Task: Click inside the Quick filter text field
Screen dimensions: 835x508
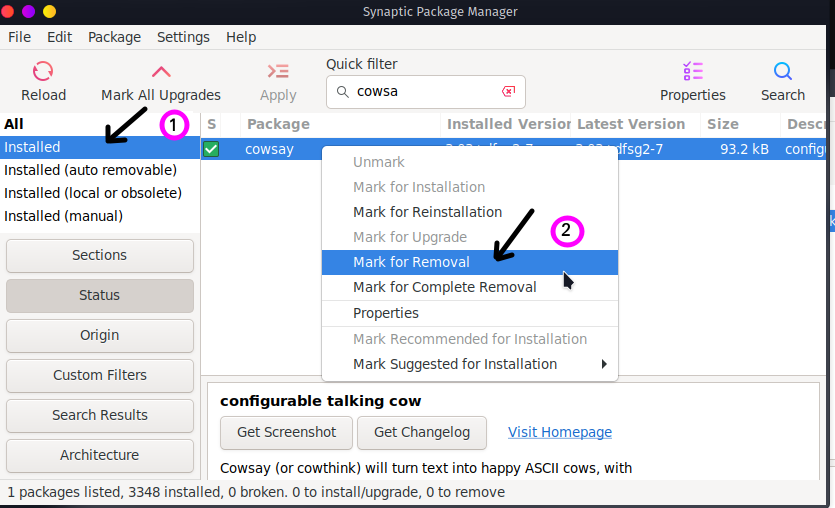Action: [x=426, y=92]
